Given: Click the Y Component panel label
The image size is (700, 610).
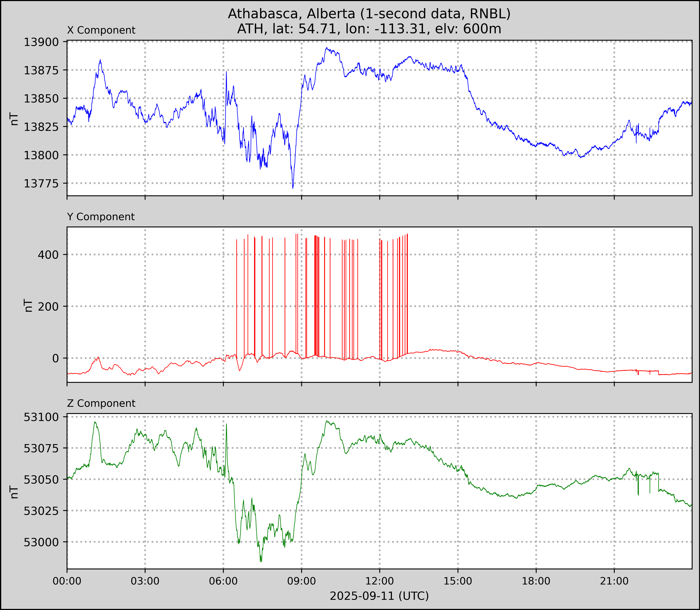Looking at the screenshot, I should (x=101, y=217).
